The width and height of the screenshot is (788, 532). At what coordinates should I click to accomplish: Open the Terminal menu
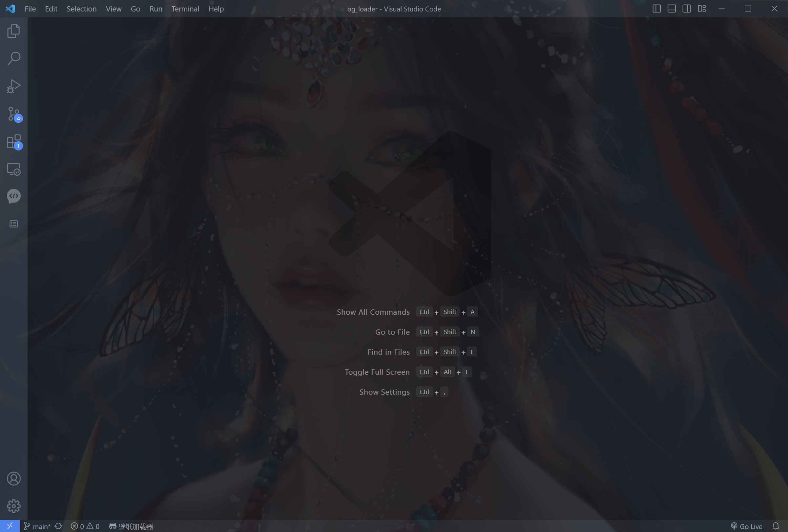click(x=185, y=9)
